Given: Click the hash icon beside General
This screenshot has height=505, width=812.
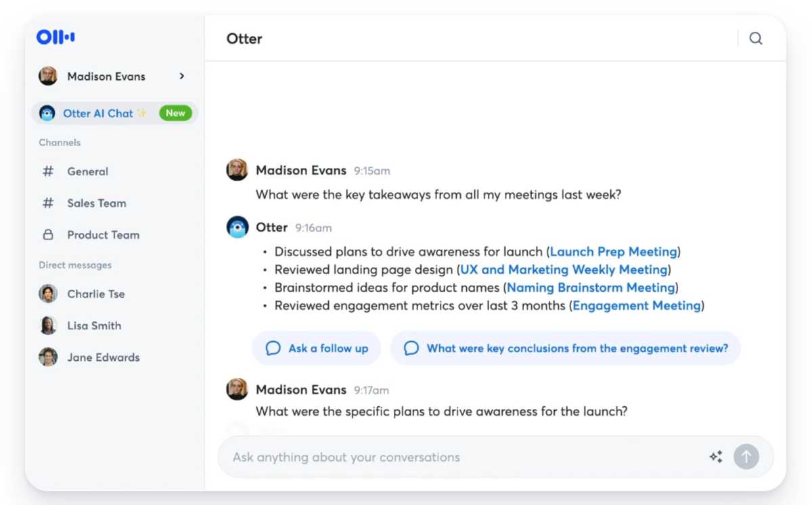Looking at the screenshot, I should click(48, 171).
